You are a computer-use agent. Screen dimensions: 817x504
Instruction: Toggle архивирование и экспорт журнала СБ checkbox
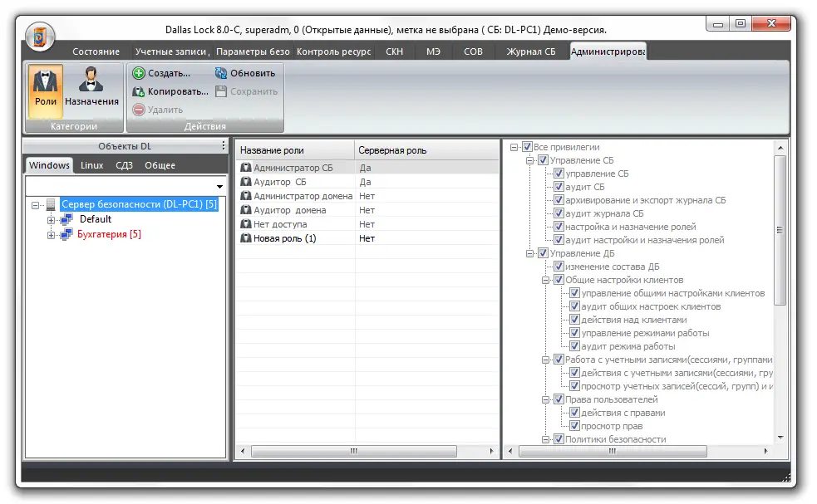pyautogui.click(x=559, y=200)
